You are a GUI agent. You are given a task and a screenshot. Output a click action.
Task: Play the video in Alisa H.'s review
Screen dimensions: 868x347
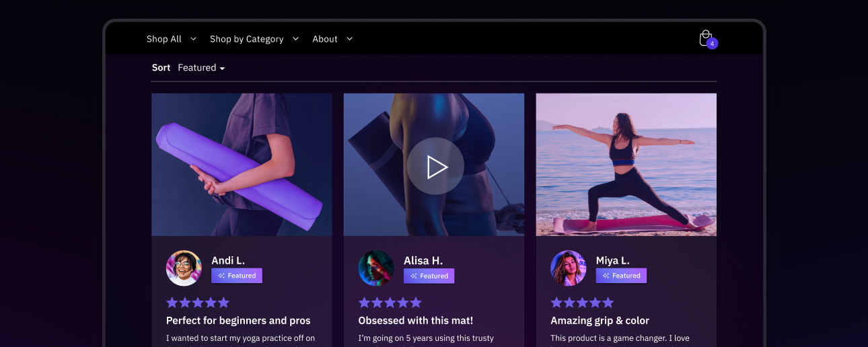435,166
